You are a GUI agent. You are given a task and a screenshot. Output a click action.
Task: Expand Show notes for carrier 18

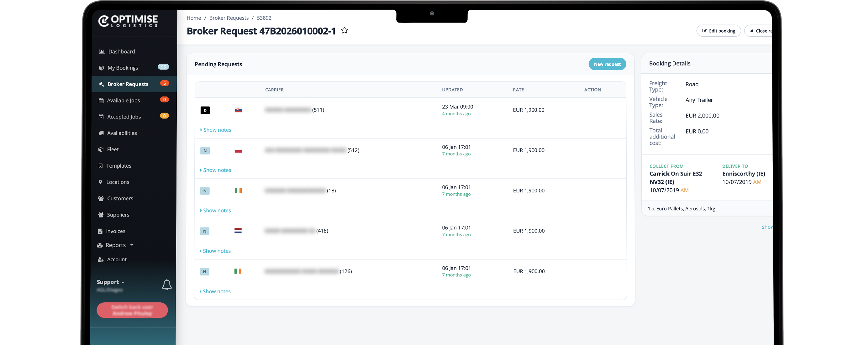coord(215,211)
